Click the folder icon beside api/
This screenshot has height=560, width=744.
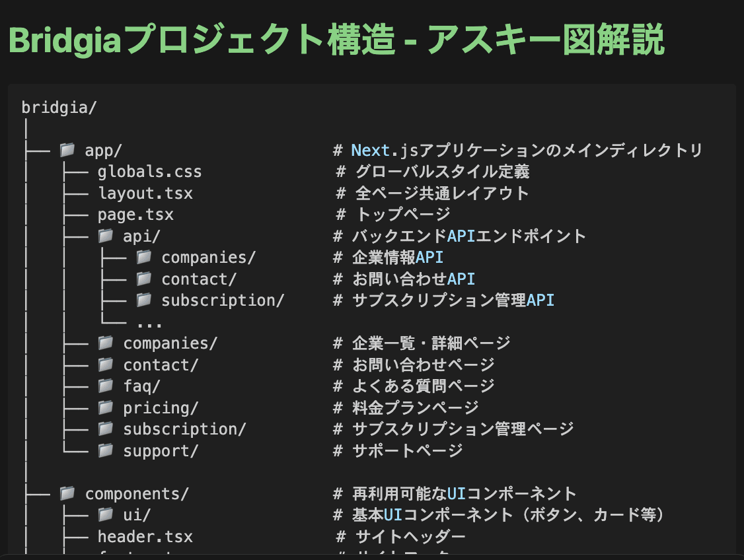click(105, 236)
